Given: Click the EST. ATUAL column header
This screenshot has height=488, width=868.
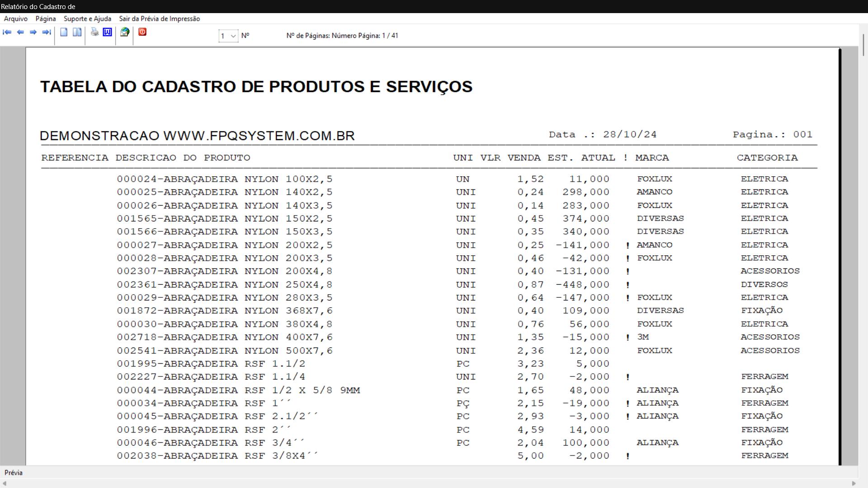Looking at the screenshot, I should coord(581,158).
